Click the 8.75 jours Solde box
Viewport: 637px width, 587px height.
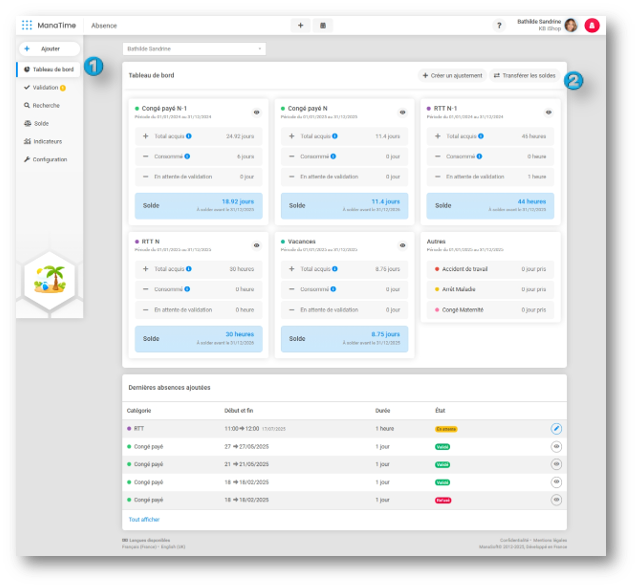(344, 339)
